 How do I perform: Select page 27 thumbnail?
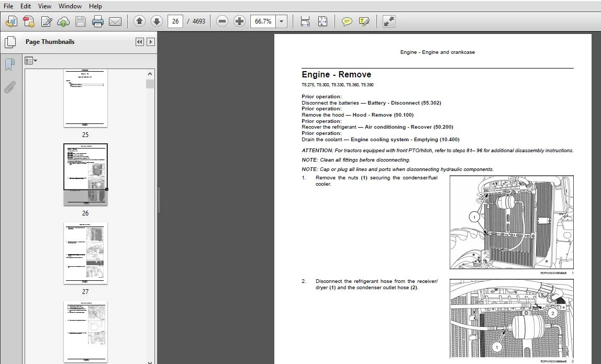click(85, 253)
